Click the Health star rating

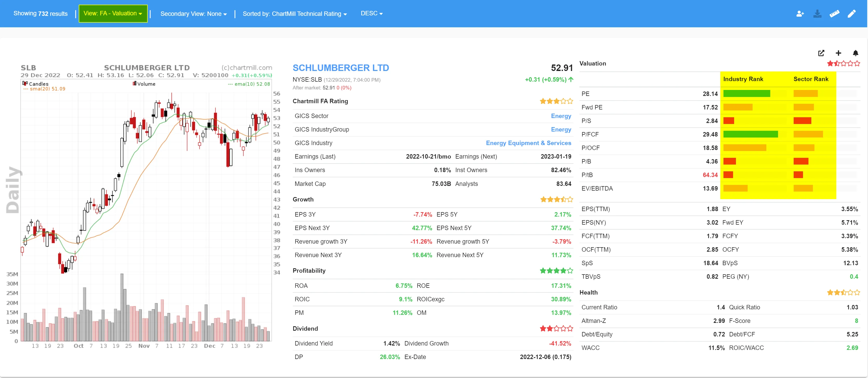pyautogui.click(x=843, y=292)
